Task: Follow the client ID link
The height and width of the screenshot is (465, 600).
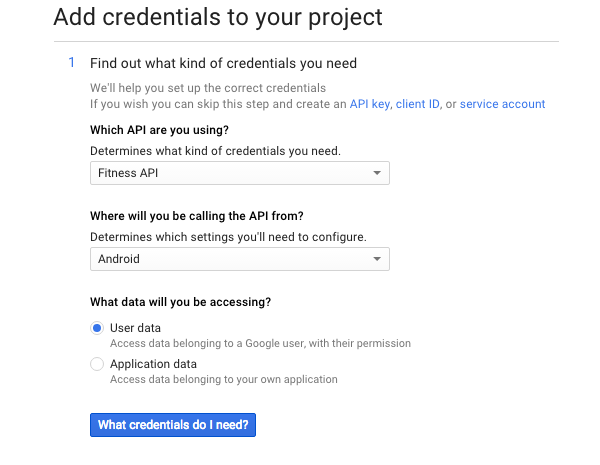Action: pyautogui.click(x=419, y=104)
